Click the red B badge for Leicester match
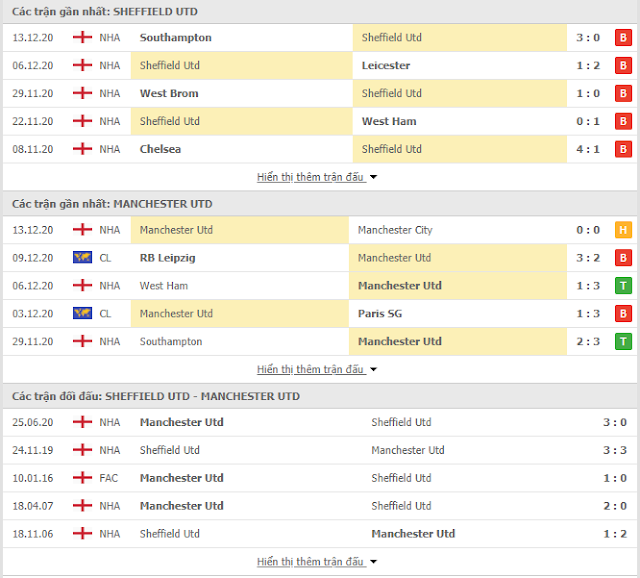Image resolution: width=640 pixels, height=578 pixels. (x=623, y=65)
